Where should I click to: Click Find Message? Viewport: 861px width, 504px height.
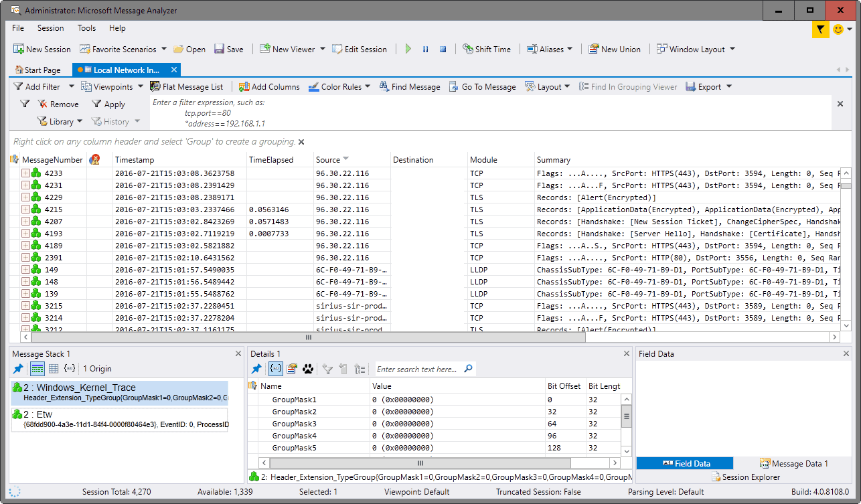pyautogui.click(x=410, y=86)
